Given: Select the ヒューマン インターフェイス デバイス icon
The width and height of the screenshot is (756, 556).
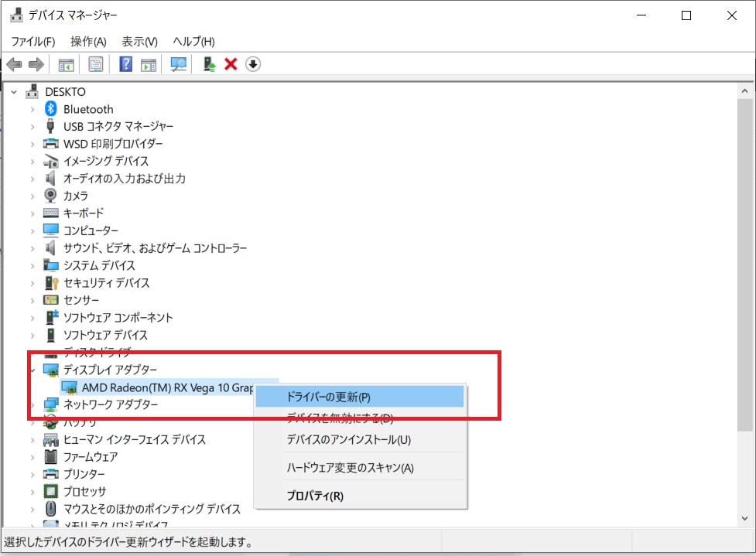Looking at the screenshot, I should click(x=50, y=439).
